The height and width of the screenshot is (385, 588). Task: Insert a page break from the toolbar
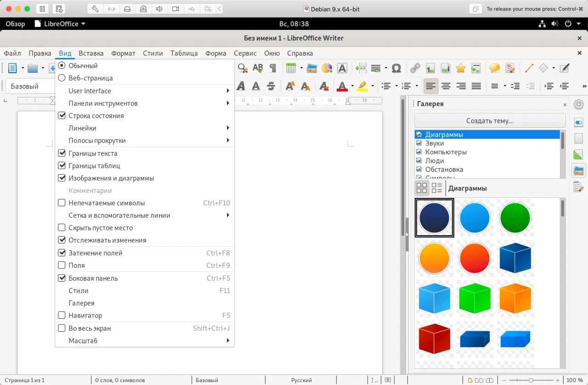pos(361,68)
